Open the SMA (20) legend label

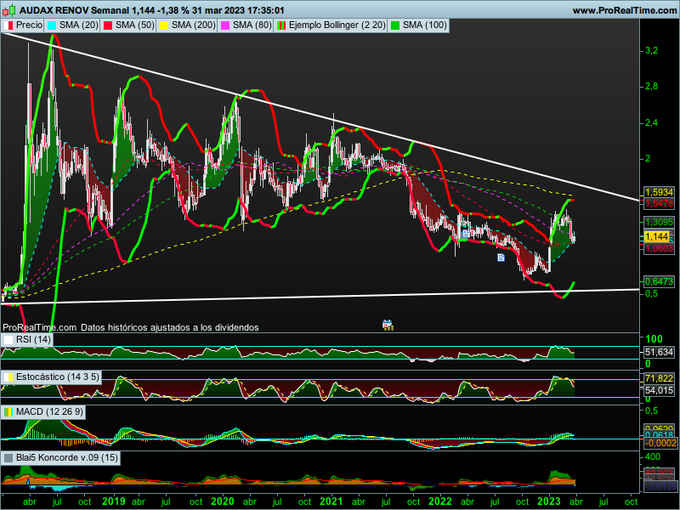point(79,25)
